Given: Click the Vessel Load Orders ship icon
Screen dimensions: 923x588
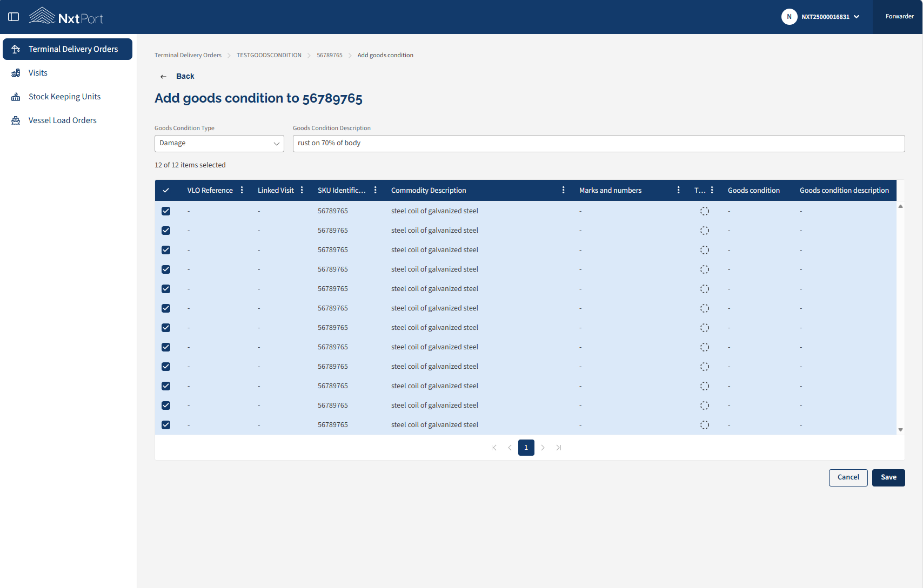Looking at the screenshot, I should coord(16,120).
